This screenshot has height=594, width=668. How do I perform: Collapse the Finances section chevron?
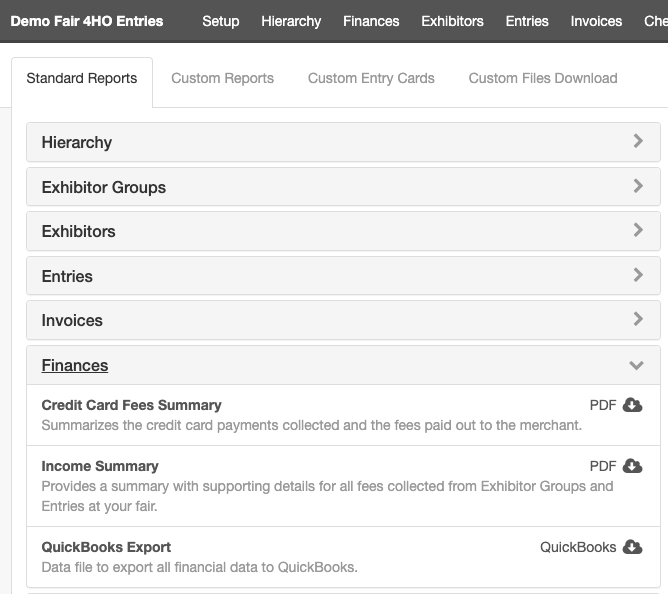point(636,365)
